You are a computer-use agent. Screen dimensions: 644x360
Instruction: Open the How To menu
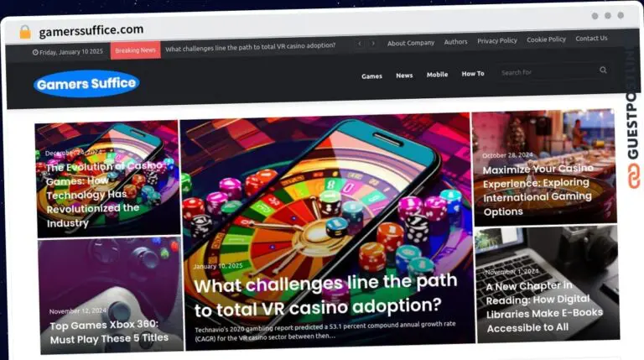point(473,74)
